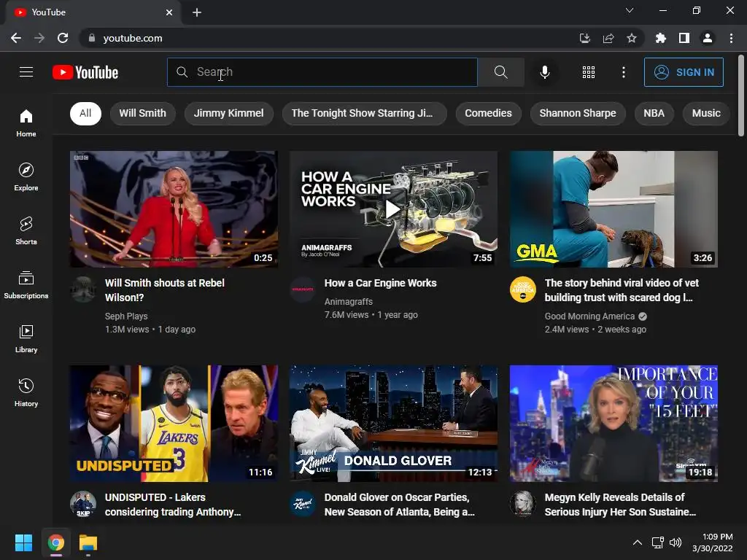The width and height of the screenshot is (747, 560).
Task: Click the page vertical scrollbar
Action: 741,96
